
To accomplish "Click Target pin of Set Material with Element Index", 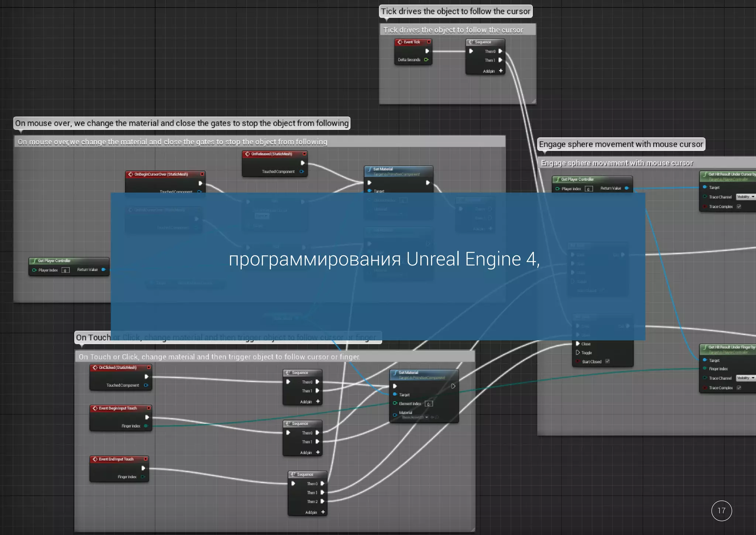I will pyautogui.click(x=395, y=394).
